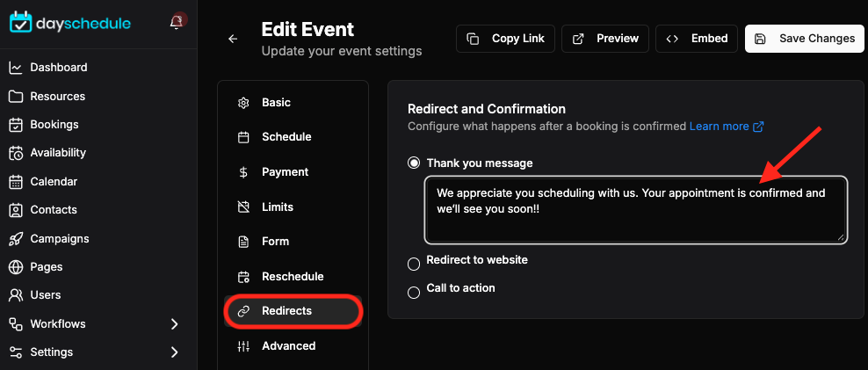Click the dayschedule logo icon

pos(21,23)
